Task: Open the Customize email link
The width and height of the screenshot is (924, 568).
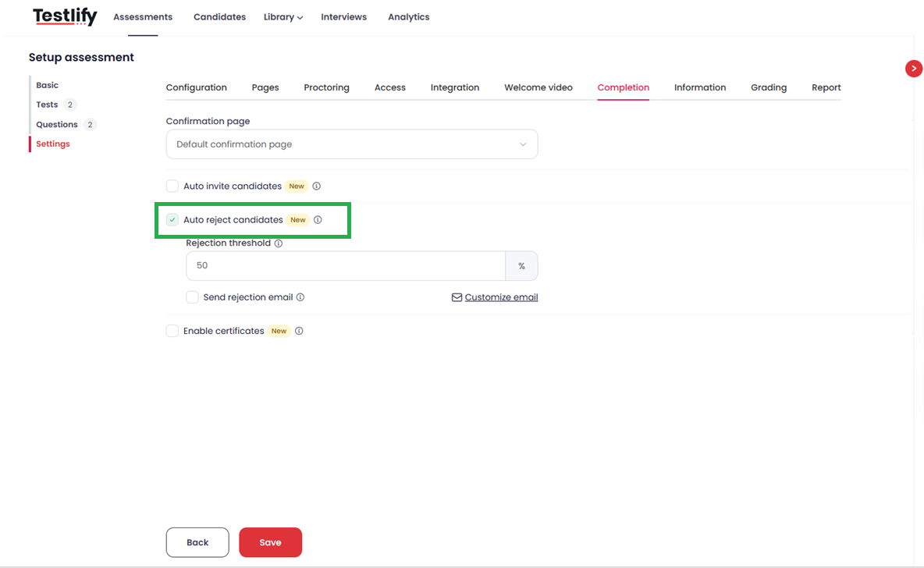Action: (501, 297)
